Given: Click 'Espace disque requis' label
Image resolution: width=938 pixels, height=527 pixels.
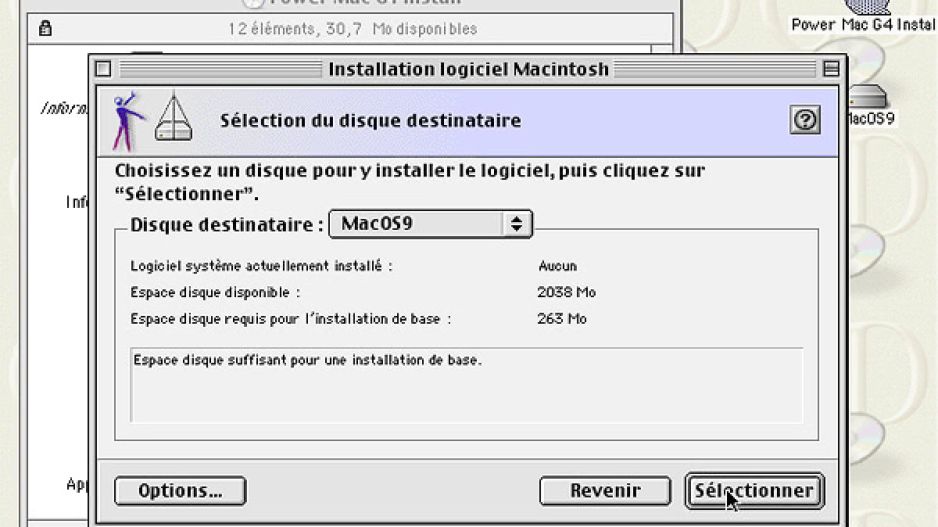Looking at the screenshot, I should [x=291, y=319].
